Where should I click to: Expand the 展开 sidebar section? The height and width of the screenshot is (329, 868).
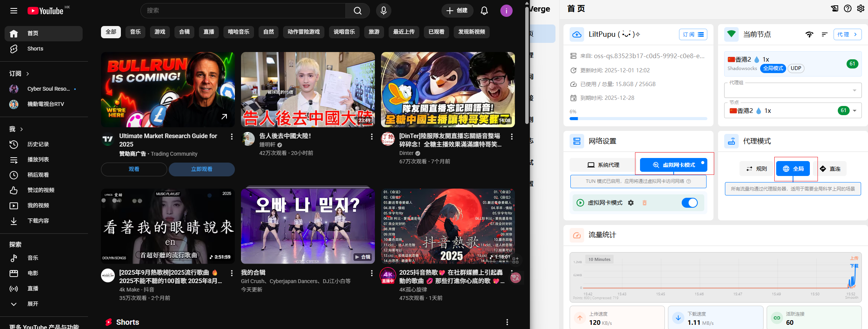(33, 304)
